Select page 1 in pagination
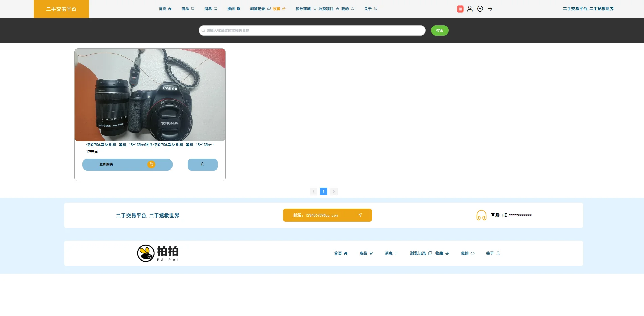This screenshot has width=644, height=316. click(323, 191)
